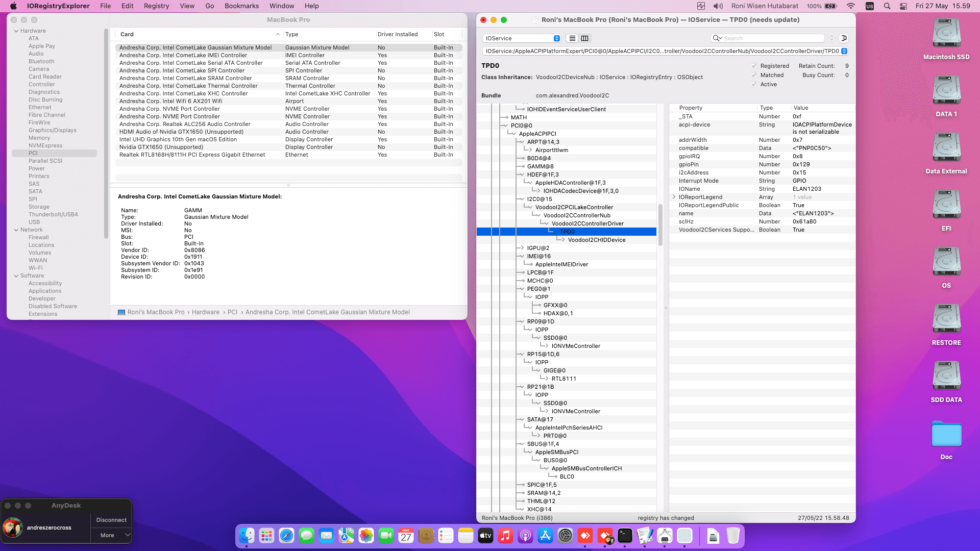This screenshot has height=551, width=980.
Task: Open System Preferences from the dock
Action: (566, 536)
